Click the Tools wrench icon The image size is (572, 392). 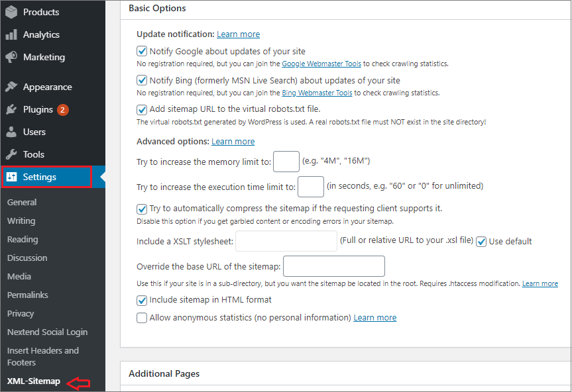(11, 154)
